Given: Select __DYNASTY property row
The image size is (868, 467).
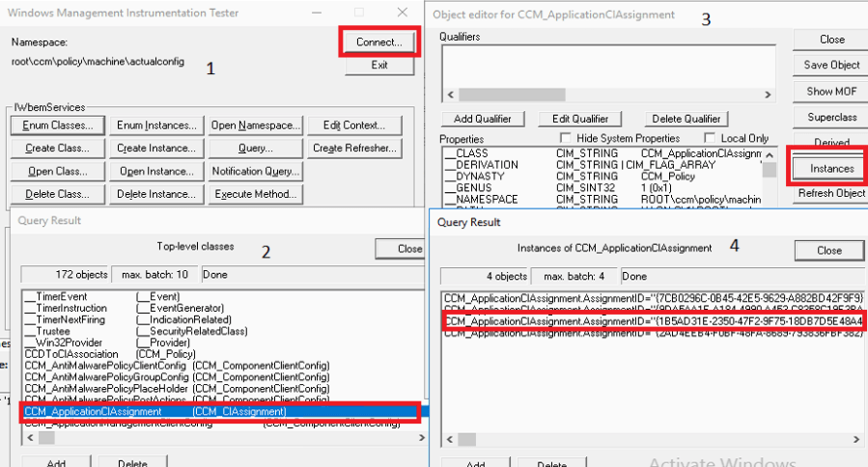Looking at the screenshot, I should pyautogui.click(x=602, y=177).
